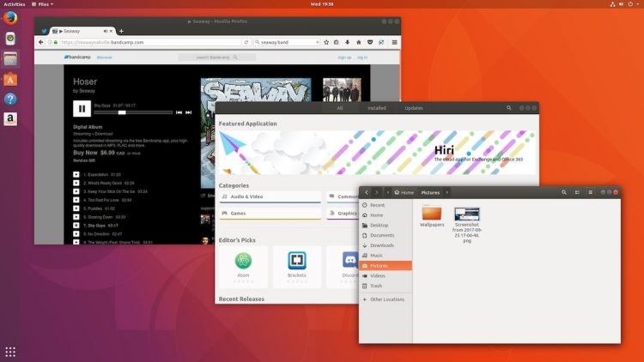Viewport: 644px width, 362px height.
Task: Go back in Files navigation
Action: (367, 192)
